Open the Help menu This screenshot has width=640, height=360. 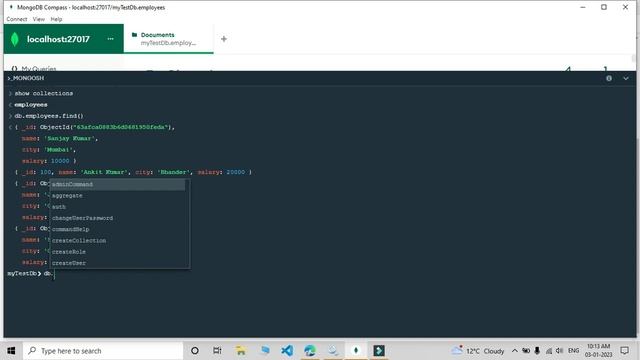(56, 19)
